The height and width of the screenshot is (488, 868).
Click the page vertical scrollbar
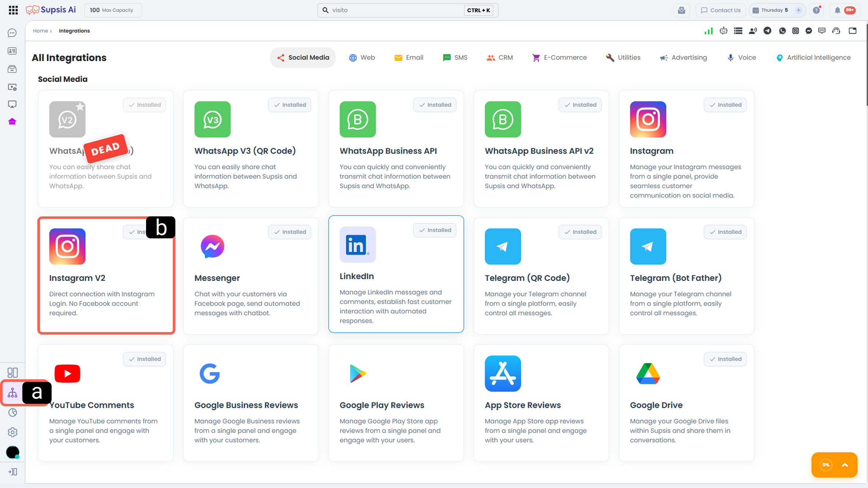click(x=867, y=64)
